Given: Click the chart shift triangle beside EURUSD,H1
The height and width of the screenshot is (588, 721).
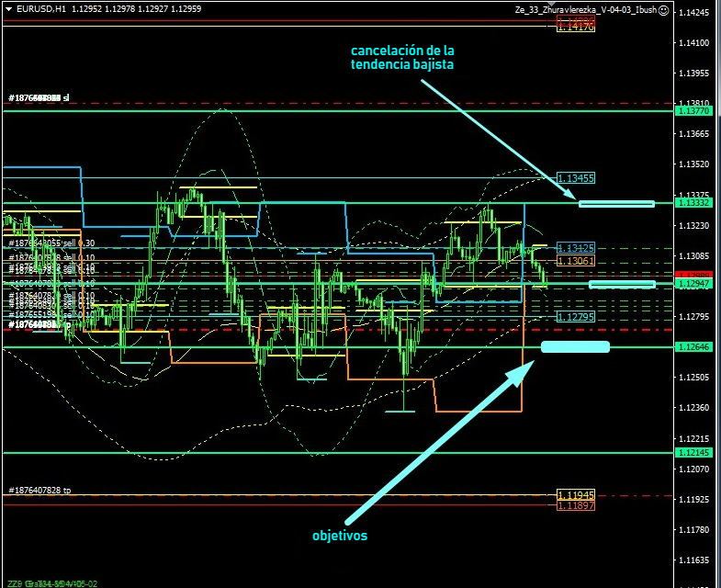Looking at the screenshot, I should pyautogui.click(x=9, y=9).
